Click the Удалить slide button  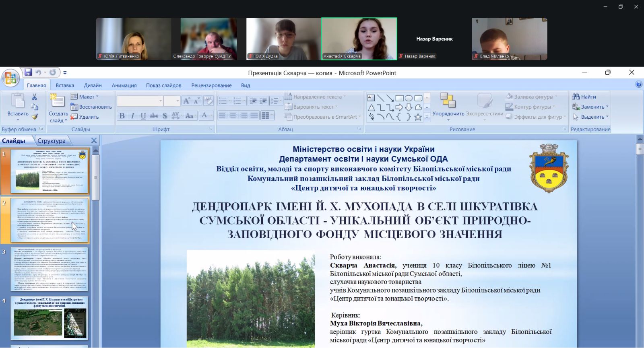pos(85,117)
